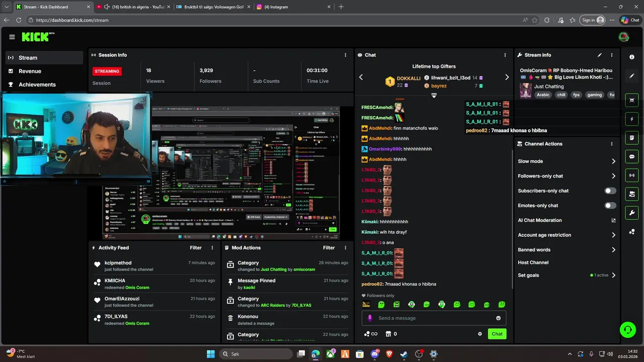Show previous top gifters page
Screen dimensions: 644x362
361,77
